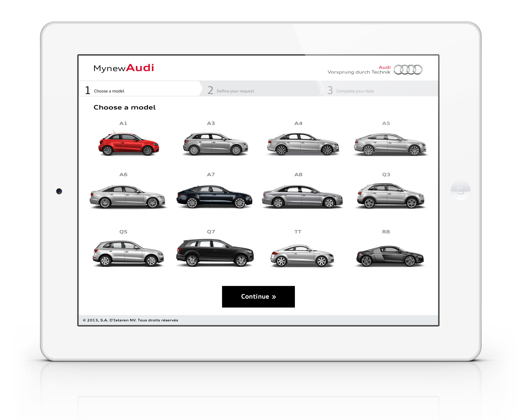Select the dark blue A7 car
528x420 pixels.
click(x=214, y=197)
